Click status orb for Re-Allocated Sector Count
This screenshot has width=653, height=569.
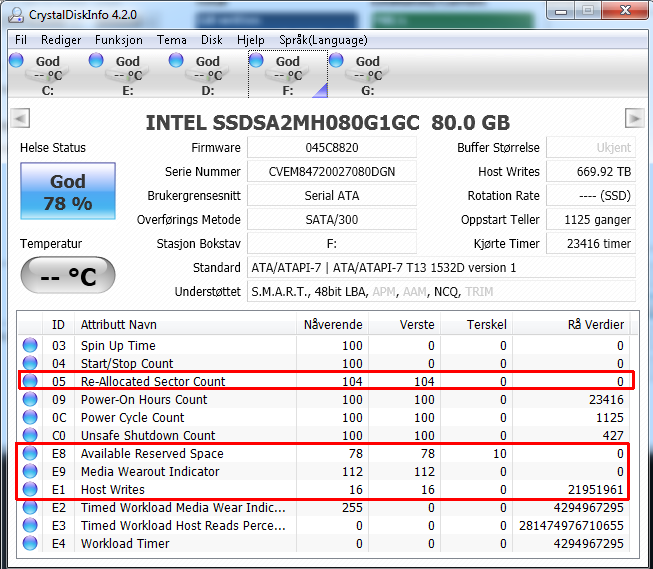(x=30, y=381)
